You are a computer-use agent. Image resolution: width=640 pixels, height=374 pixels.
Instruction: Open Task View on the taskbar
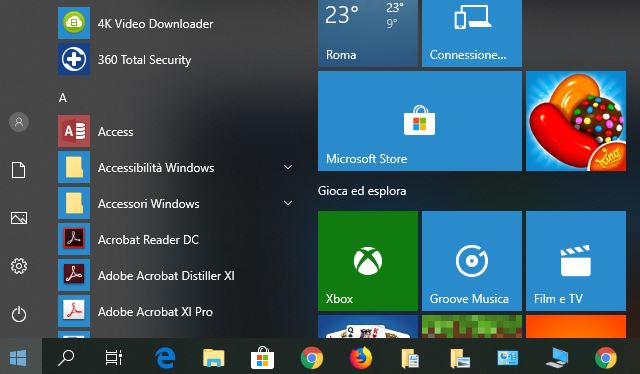click(114, 358)
